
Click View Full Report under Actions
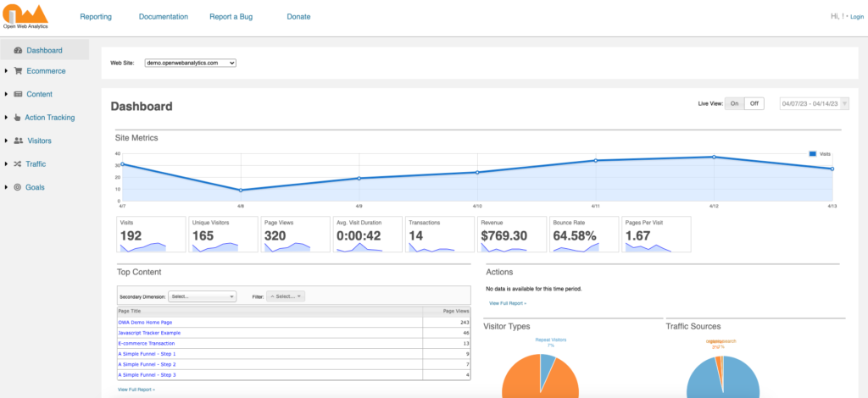508,303
